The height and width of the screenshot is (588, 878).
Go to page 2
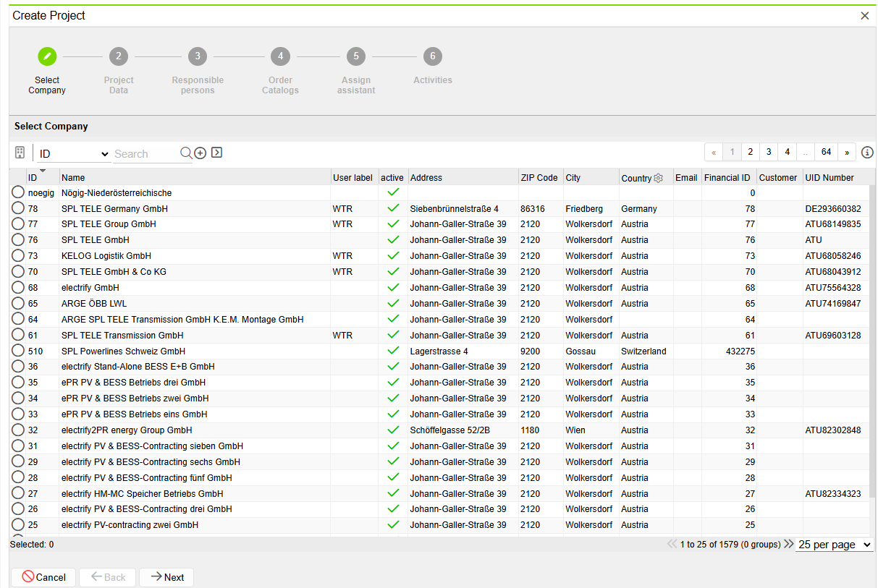pos(751,152)
